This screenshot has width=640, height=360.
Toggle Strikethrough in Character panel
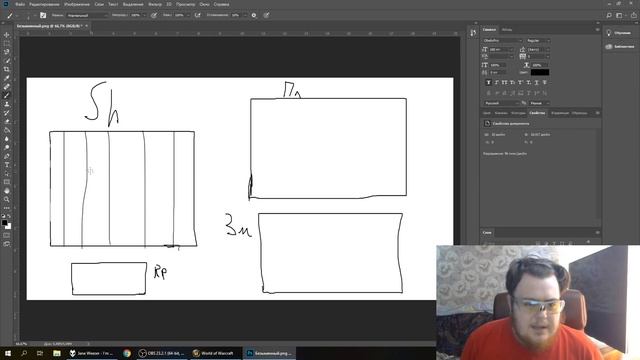(x=544, y=82)
